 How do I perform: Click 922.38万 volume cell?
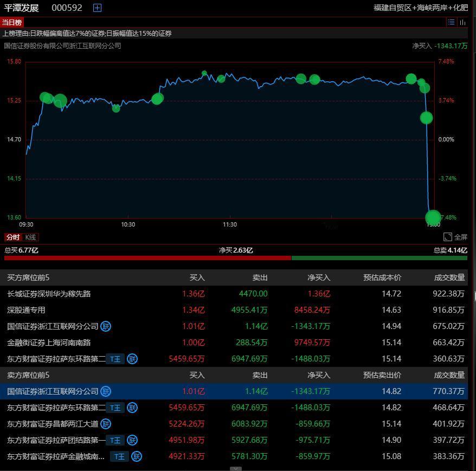coord(448,294)
